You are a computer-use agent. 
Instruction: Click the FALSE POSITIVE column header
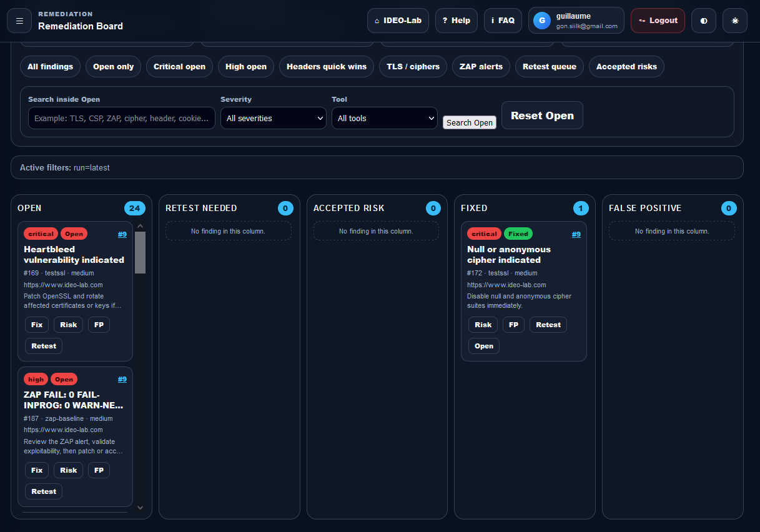[645, 208]
